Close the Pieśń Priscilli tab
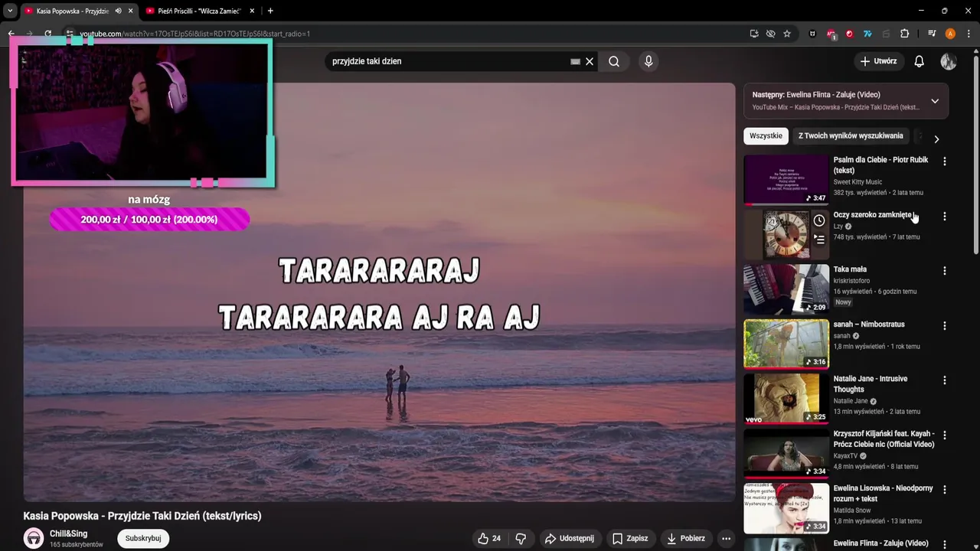The height and width of the screenshot is (551, 980). click(x=253, y=11)
